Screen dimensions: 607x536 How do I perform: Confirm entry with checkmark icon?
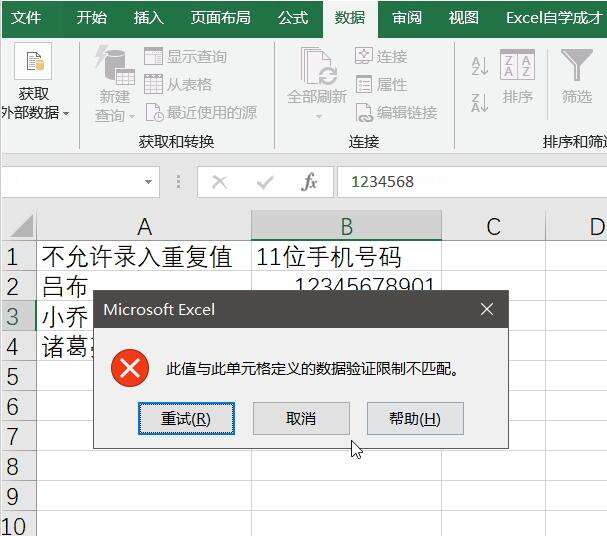pyautogui.click(x=265, y=182)
